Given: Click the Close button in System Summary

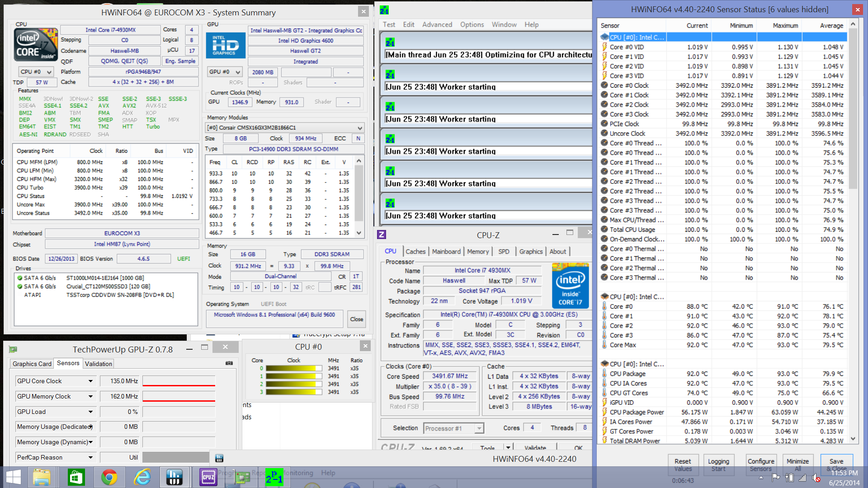Looking at the screenshot, I should coord(357,319).
